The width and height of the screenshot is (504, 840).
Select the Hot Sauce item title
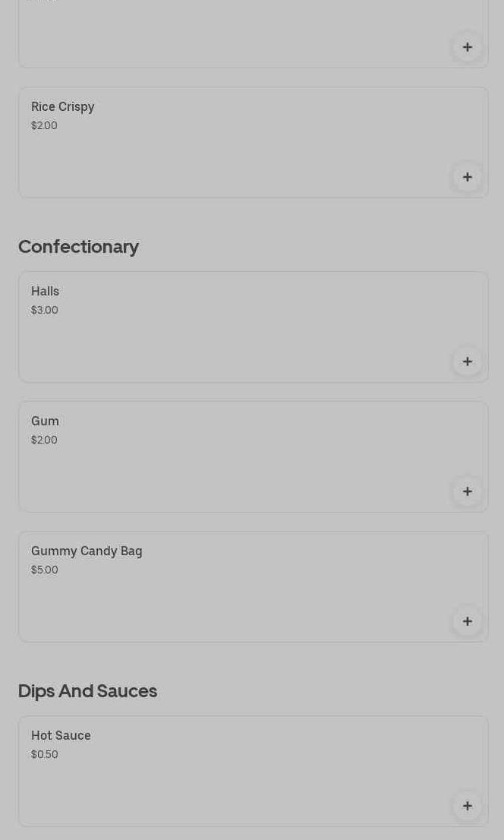61,736
